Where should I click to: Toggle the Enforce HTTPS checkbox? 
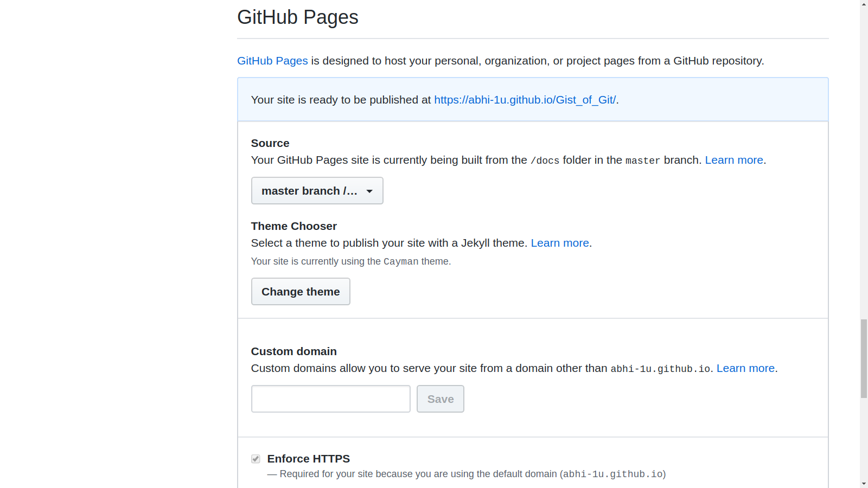click(256, 459)
